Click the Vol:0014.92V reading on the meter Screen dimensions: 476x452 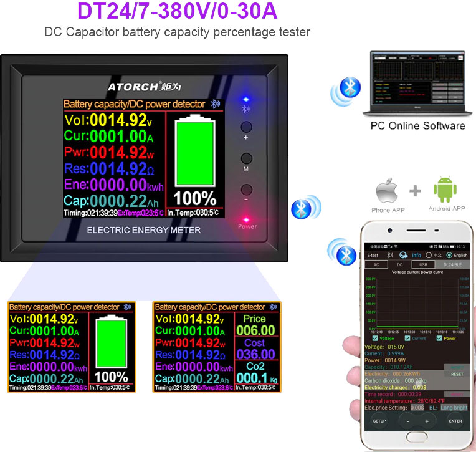click(x=108, y=120)
